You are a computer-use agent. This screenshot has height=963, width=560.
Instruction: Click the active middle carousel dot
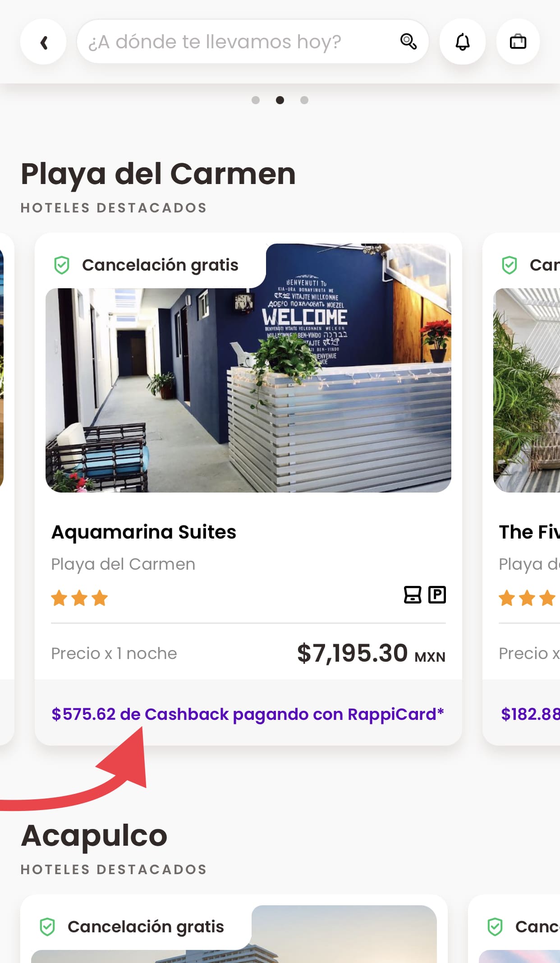(x=281, y=100)
